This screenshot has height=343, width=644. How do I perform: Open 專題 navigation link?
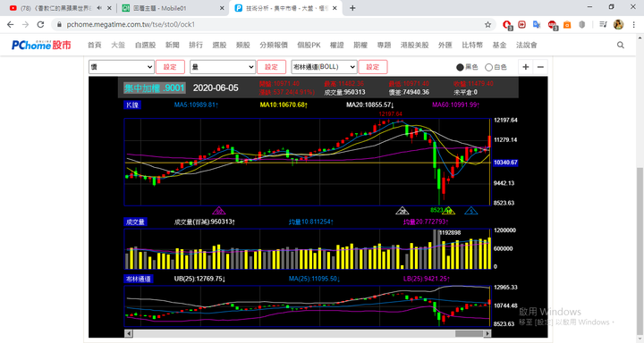[x=384, y=46]
